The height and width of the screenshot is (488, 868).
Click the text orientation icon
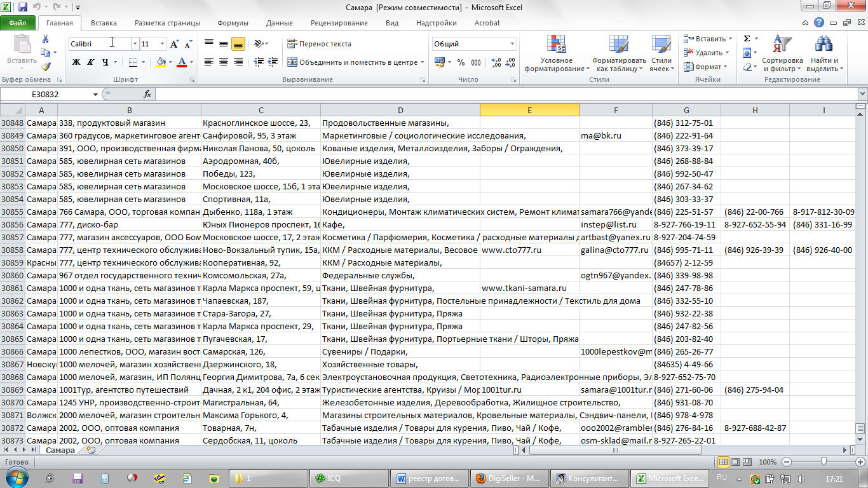tap(258, 44)
